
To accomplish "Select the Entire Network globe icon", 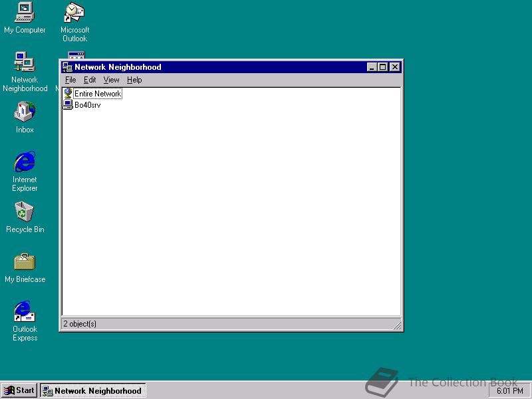I will point(68,93).
